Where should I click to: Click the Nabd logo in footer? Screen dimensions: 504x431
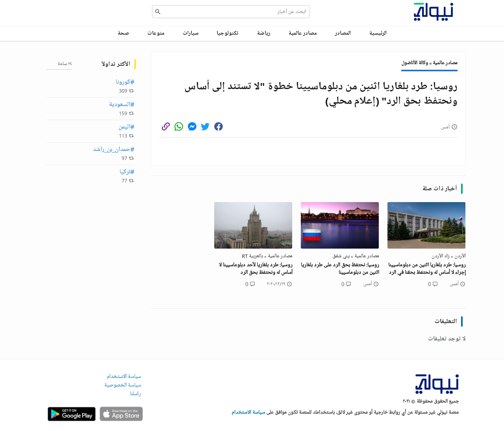(437, 384)
